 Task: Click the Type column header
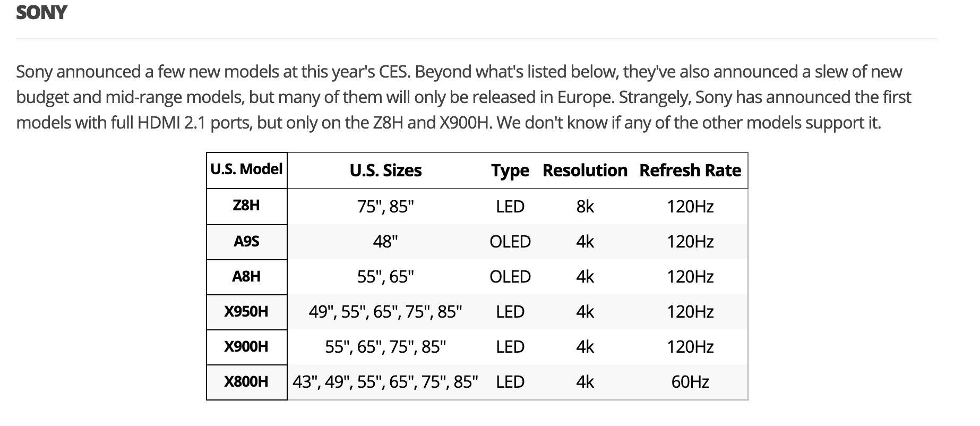click(510, 171)
